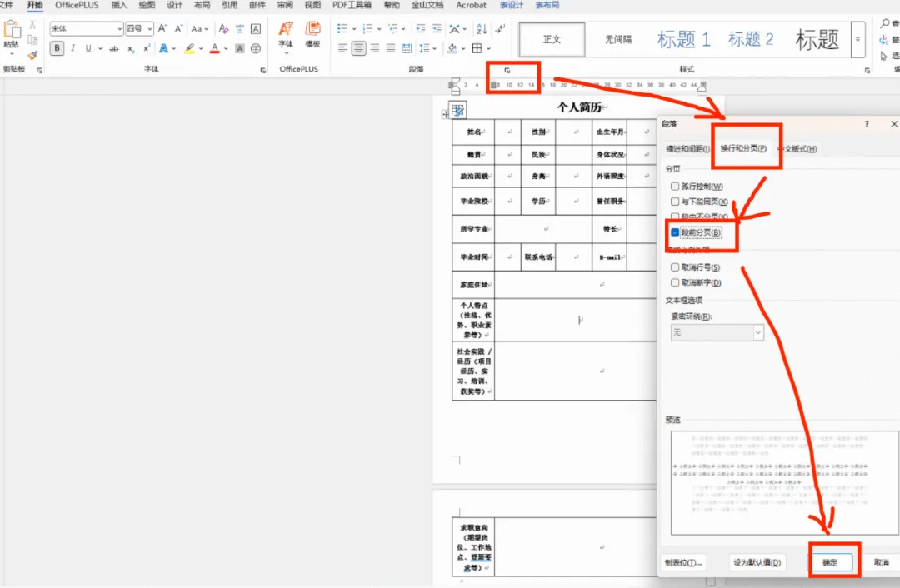Open the borders dropdown
Viewport: 900px width, 588px height.
pos(488,49)
